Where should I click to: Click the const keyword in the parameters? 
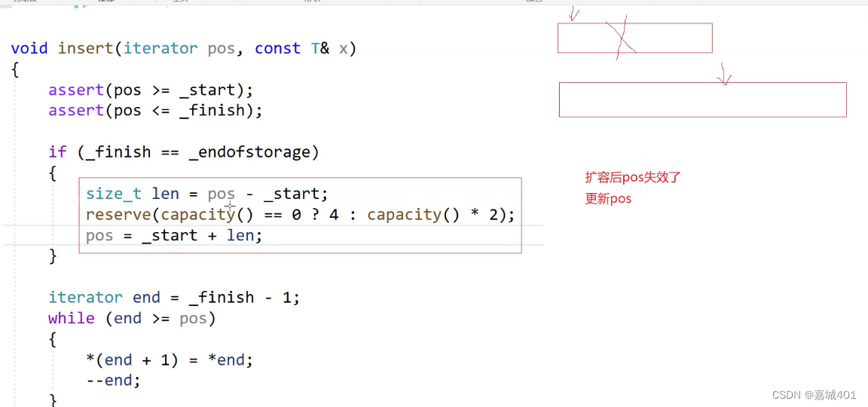click(x=277, y=48)
